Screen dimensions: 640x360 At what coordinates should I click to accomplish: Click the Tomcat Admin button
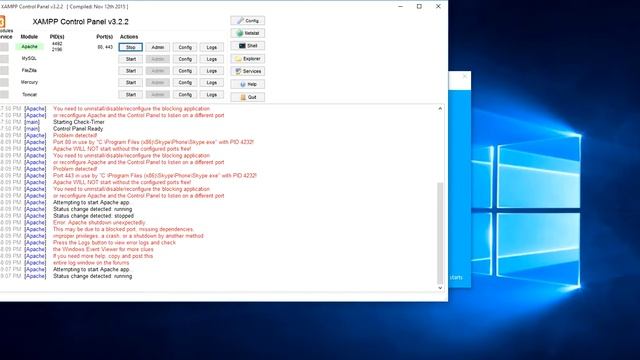point(158,95)
